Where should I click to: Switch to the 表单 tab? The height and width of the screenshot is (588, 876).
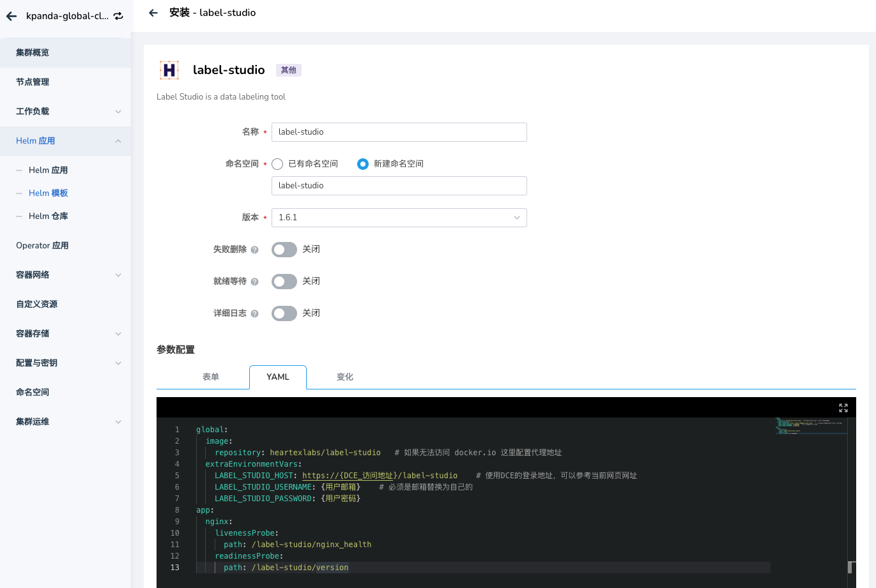(x=211, y=377)
